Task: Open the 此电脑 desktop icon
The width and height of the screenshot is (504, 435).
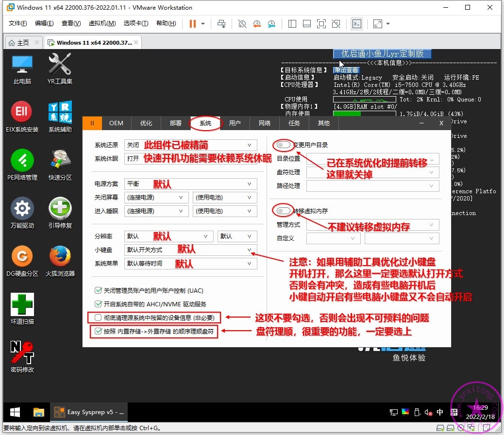Action: pos(22,69)
